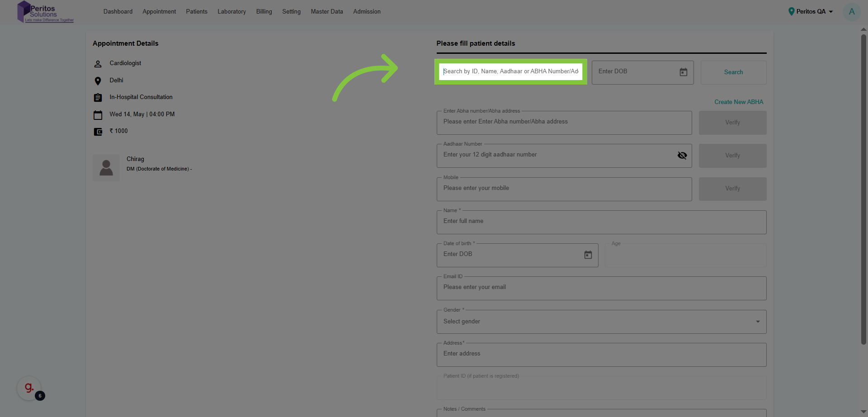
Task: Click the payment card icon next to ₹1000
Action: (98, 131)
